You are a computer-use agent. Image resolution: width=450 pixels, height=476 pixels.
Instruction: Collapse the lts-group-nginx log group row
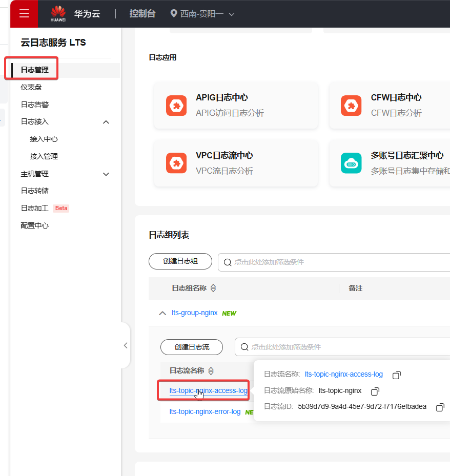pos(162,313)
